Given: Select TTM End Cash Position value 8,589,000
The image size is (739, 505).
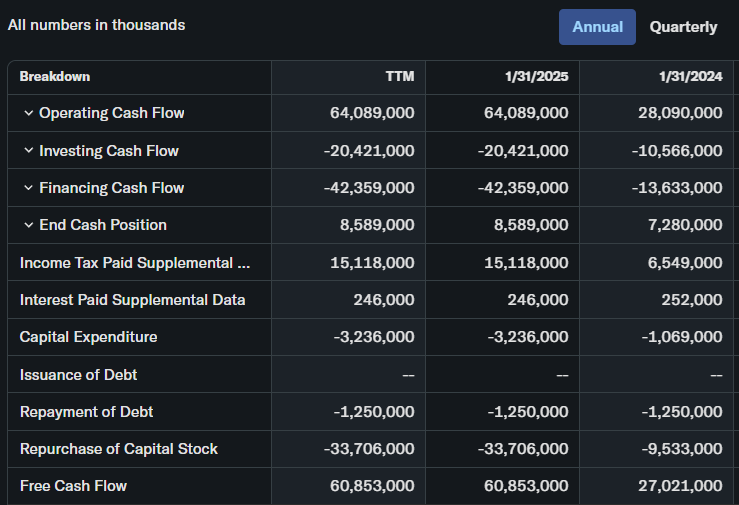Looking at the screenshot, I should [377, 225].
